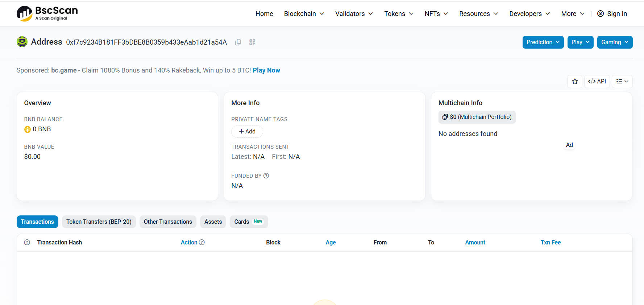This screenshot has width=644, height=305.
Task: Expand the Blockchain menu
Action: point(304,14)
